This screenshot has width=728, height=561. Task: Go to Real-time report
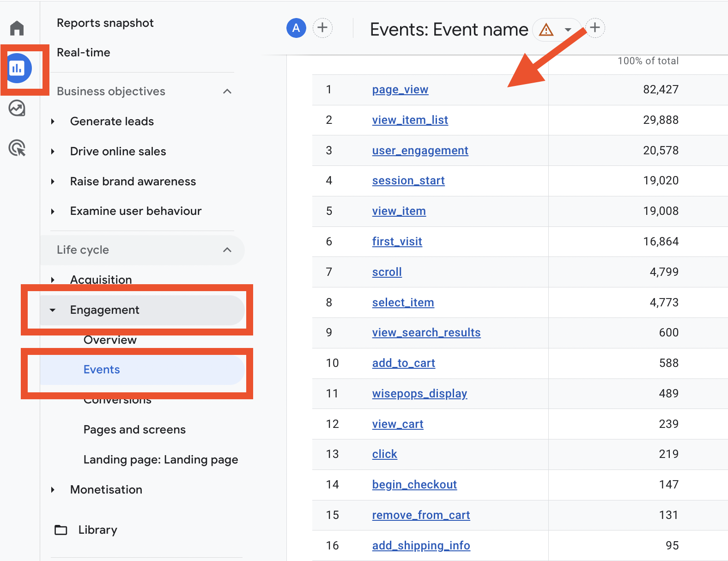pyautogui.click(x=83, y=53)
